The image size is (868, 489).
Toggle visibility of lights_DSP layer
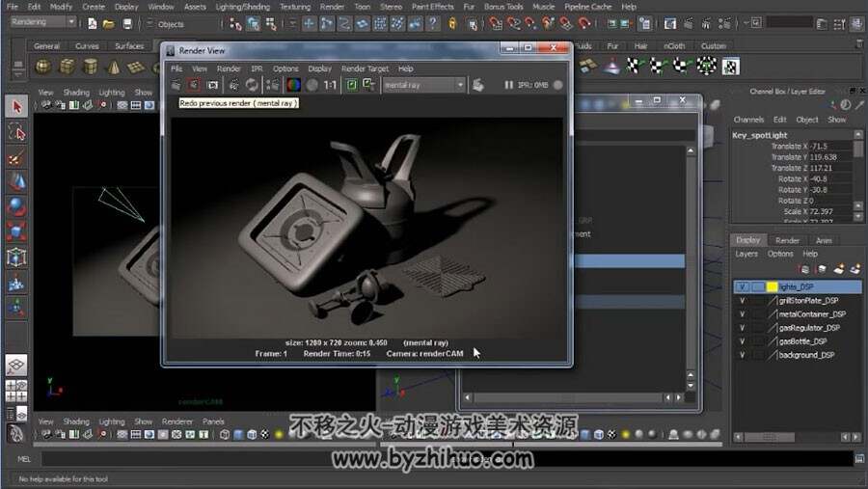[742, 286]
